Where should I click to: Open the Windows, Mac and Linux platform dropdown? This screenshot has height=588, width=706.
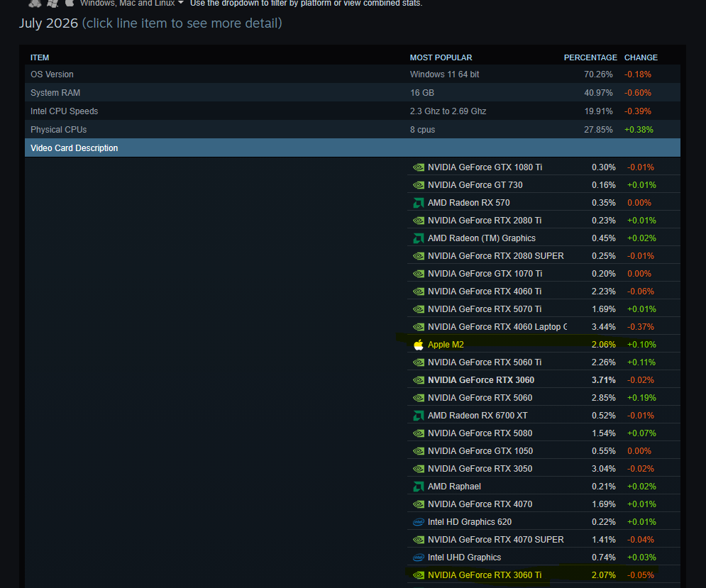[131, 3]
